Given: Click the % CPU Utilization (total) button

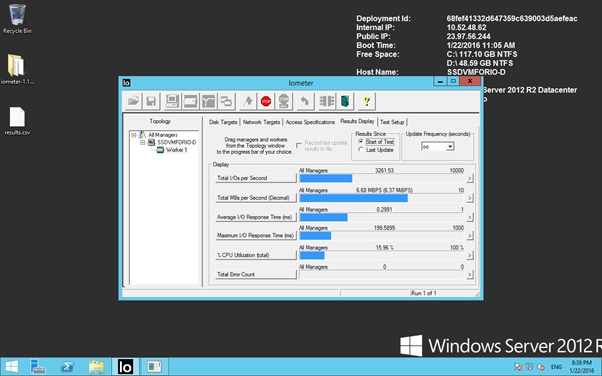Looking at the screenshot, I should click(256, 255).
